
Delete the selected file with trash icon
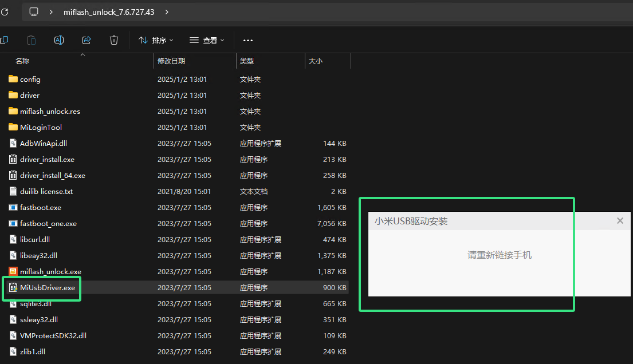pyautogui.click(x=114, y=40)
